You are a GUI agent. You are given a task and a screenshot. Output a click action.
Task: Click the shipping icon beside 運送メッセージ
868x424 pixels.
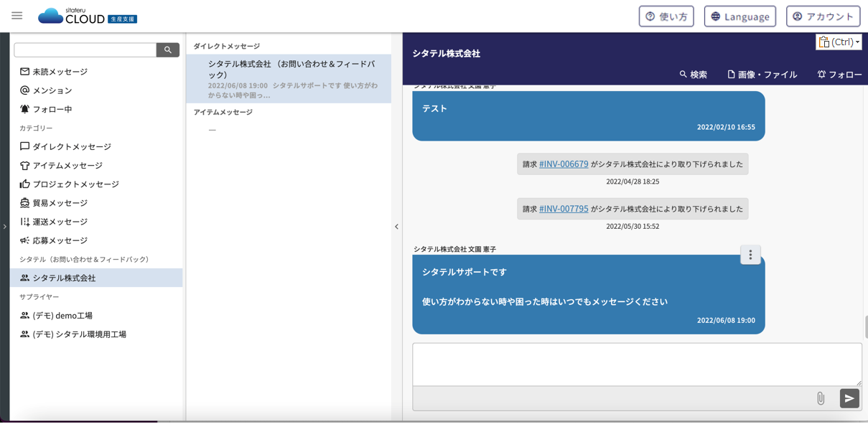pos(24,222)
